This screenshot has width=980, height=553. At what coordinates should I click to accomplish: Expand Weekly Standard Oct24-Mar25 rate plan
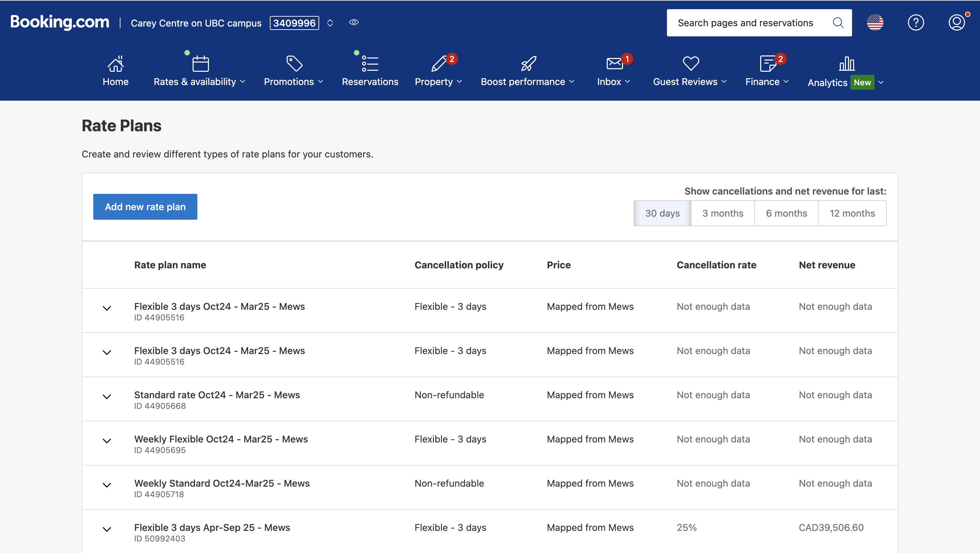(107, 485)
